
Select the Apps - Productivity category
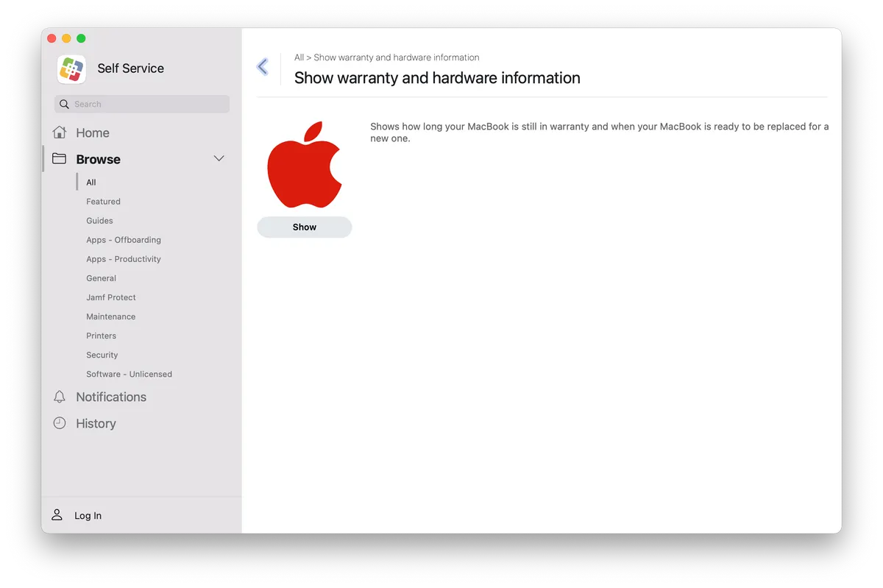click(124, 259)
